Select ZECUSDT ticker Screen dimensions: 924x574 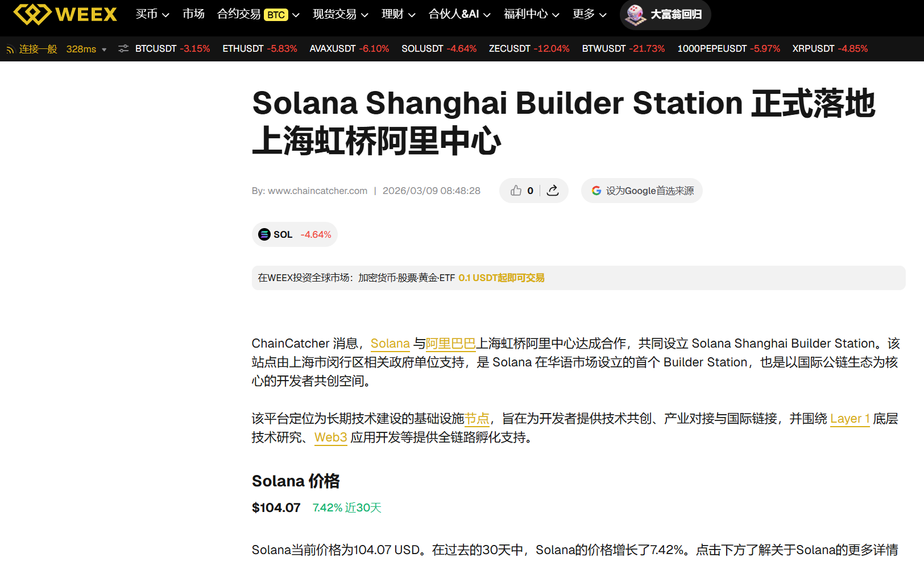[529, 49]
